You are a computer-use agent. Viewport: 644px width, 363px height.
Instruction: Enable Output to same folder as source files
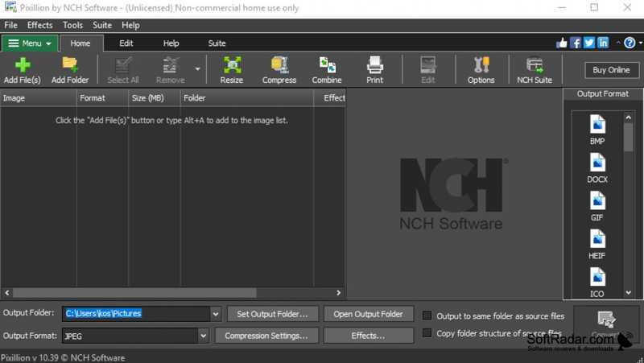(428, 316)
